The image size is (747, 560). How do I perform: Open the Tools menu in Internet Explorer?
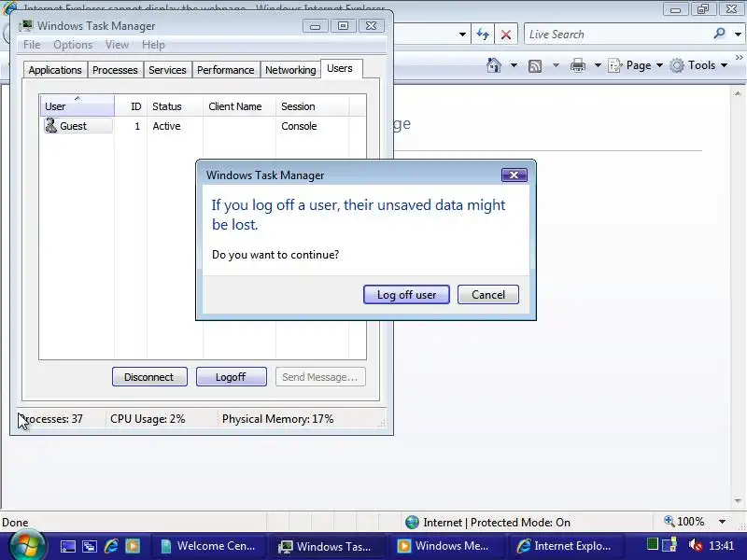(698, 65)
